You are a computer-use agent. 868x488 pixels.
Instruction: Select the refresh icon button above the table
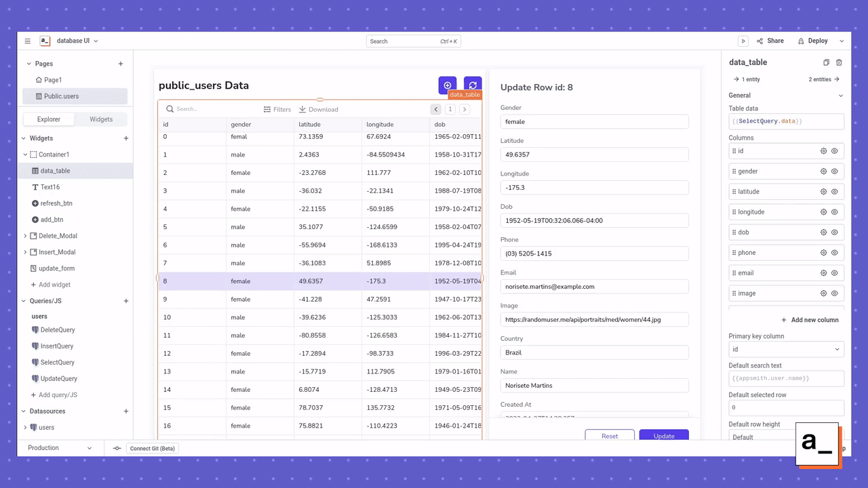[473, 85]
